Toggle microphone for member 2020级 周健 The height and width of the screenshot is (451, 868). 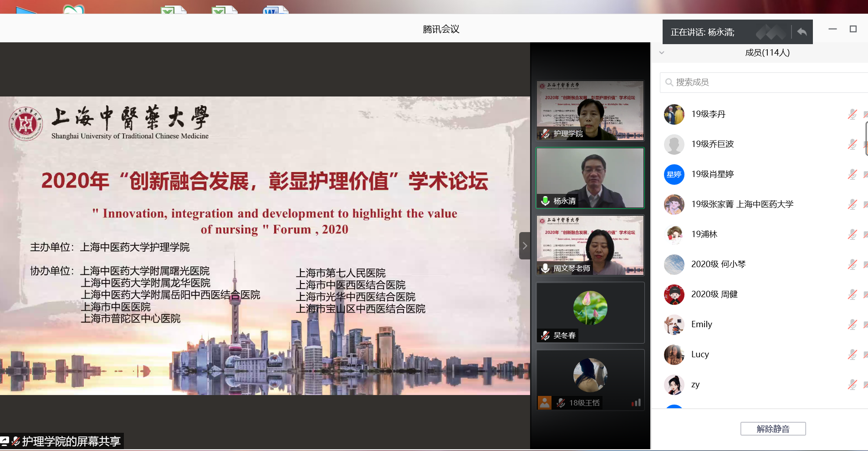[x=852, y=294]
